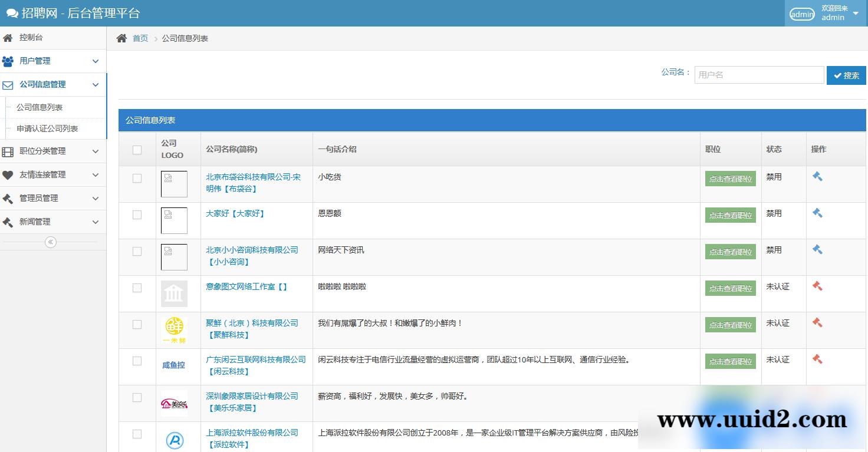This screenshot has width=868, height=452.
Task: Click the 职位分类管理 grid icon
Action: click(x=8, y=151)
